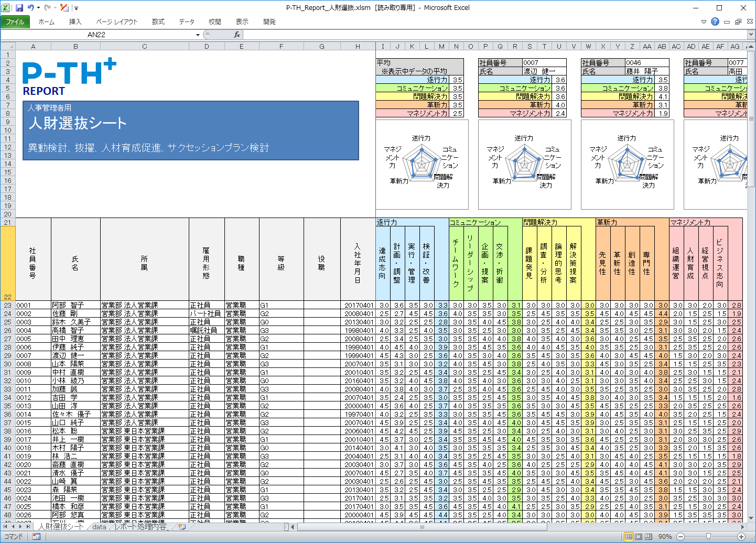The image size is (756, 543).
Task: Click the vertical scrollbar down arrow
Action: pos(751,518)
